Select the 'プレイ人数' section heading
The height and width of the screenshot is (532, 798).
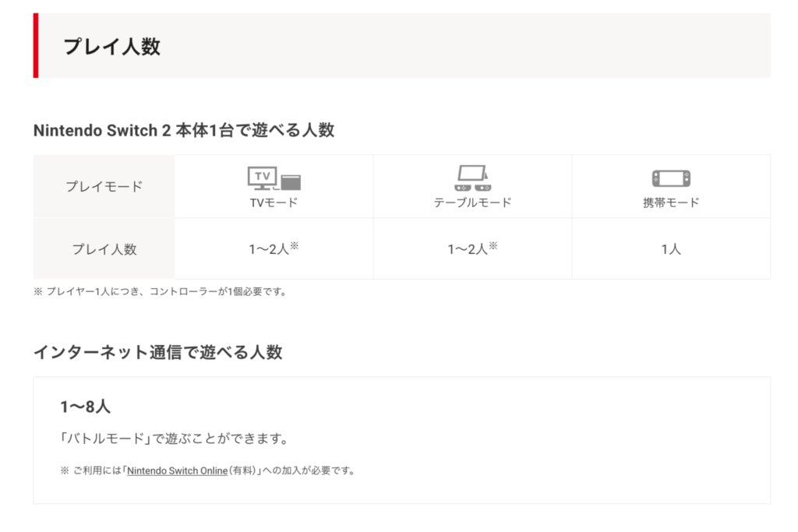(x=111, y=46)
